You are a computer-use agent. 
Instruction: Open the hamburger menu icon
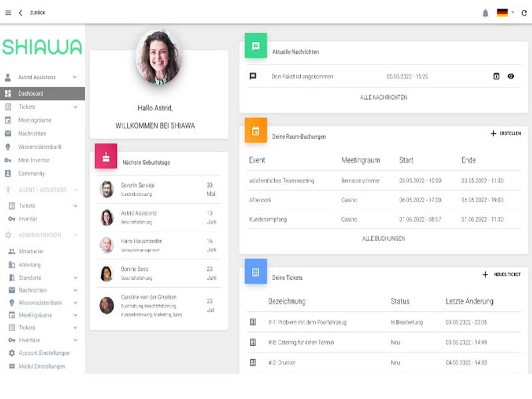point(8,13)
